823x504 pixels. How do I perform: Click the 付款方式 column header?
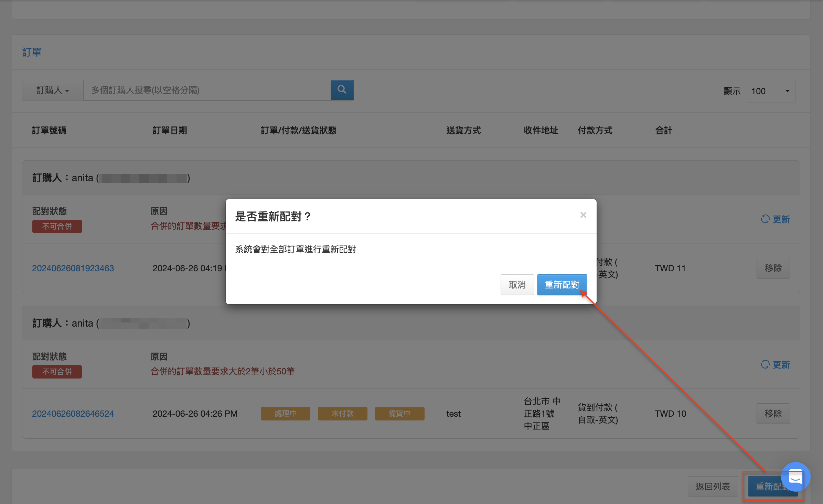tap(595, 130)
